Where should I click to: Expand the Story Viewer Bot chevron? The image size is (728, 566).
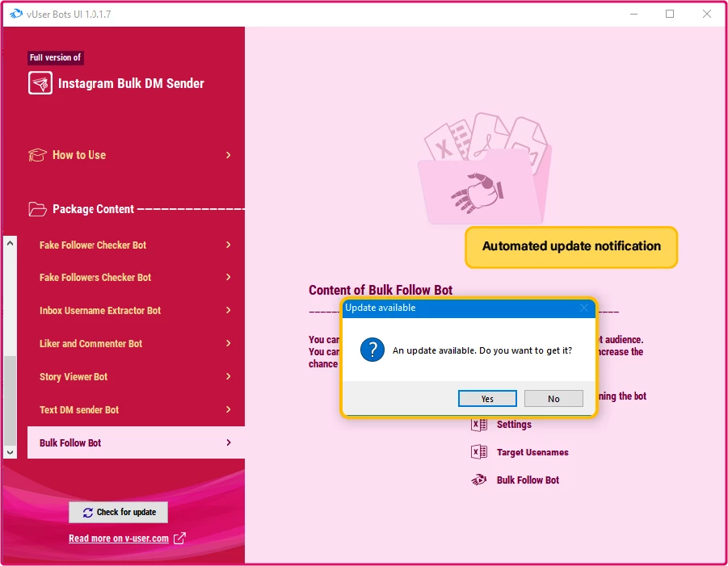[229, 376]
